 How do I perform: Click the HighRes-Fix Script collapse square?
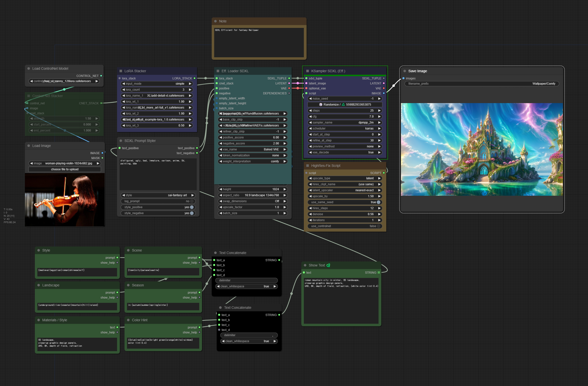(308, 166)
